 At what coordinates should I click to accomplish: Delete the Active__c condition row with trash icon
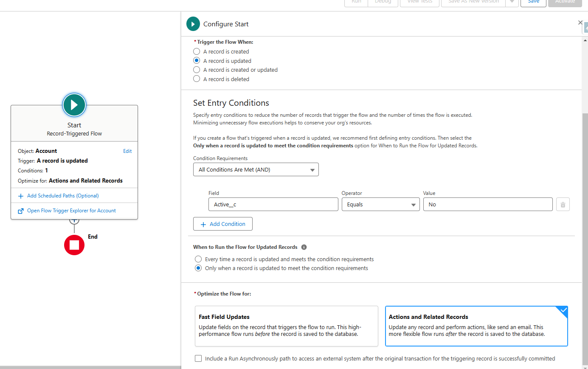tap(563, 205)
